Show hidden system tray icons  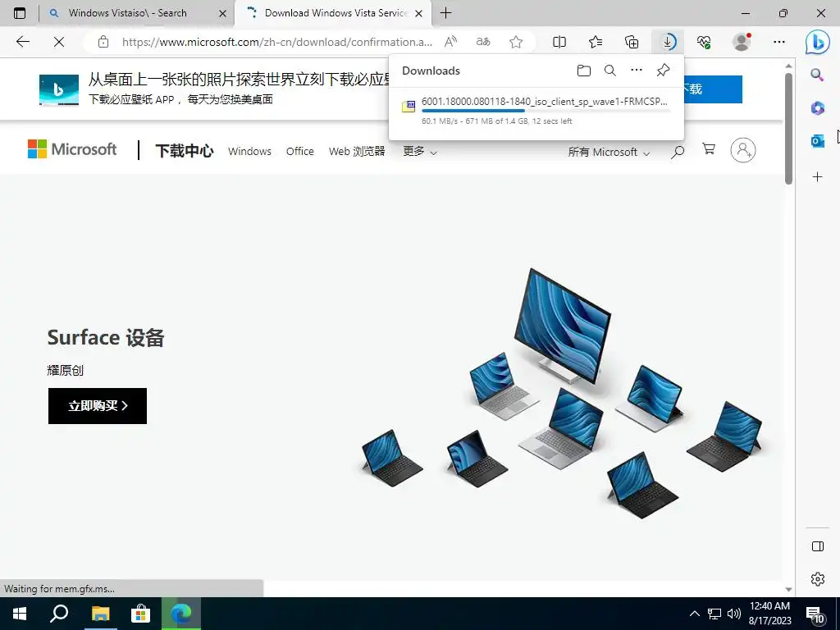tap(694, 614)
